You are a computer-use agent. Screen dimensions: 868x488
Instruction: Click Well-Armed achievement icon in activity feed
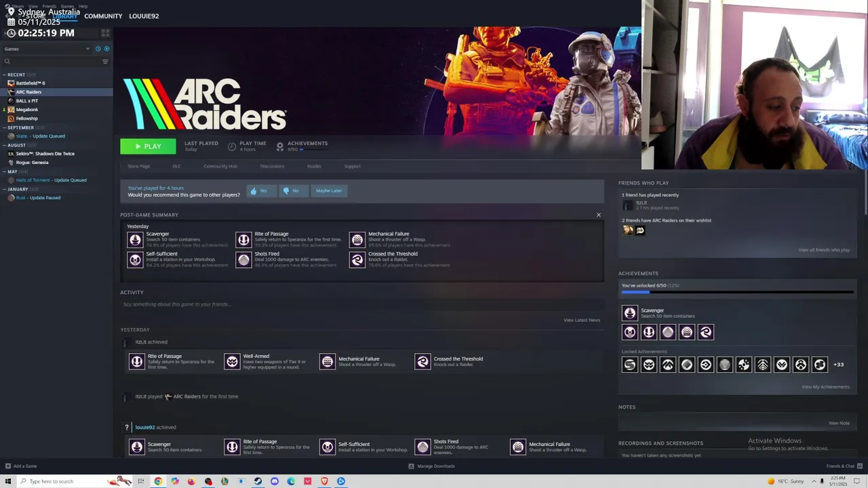232,362
